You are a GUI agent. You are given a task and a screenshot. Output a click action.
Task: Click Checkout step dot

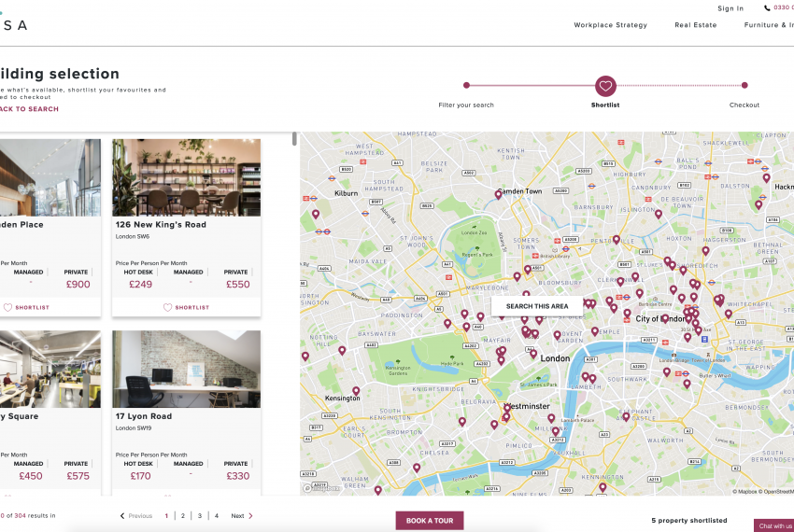[x=744, y=86]
